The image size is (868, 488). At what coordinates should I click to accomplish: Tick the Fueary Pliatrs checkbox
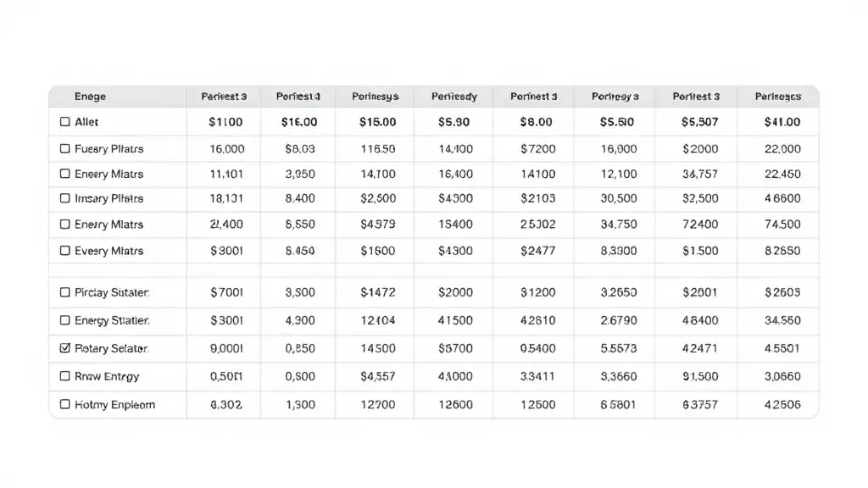coord(64,149)
